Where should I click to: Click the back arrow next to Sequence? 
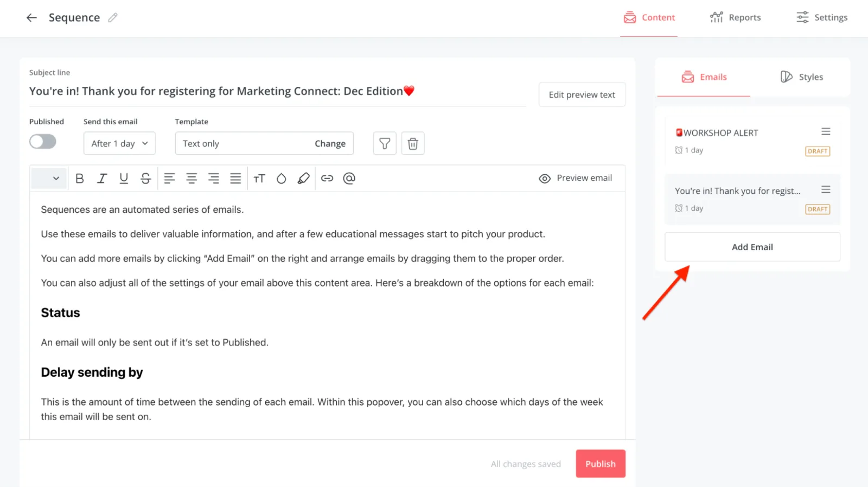(x=31, y=18)
